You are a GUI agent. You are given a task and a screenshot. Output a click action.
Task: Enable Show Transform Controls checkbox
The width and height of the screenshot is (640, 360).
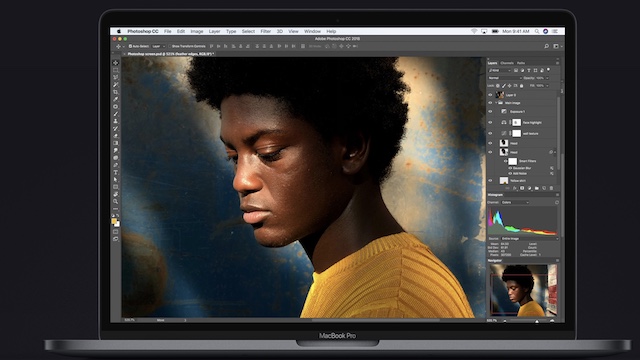170,46
